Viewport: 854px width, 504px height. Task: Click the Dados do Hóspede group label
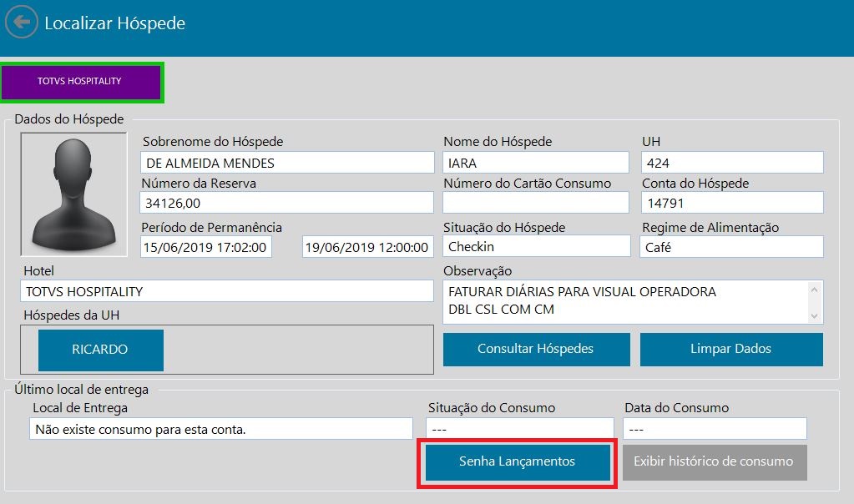[69, 119]
